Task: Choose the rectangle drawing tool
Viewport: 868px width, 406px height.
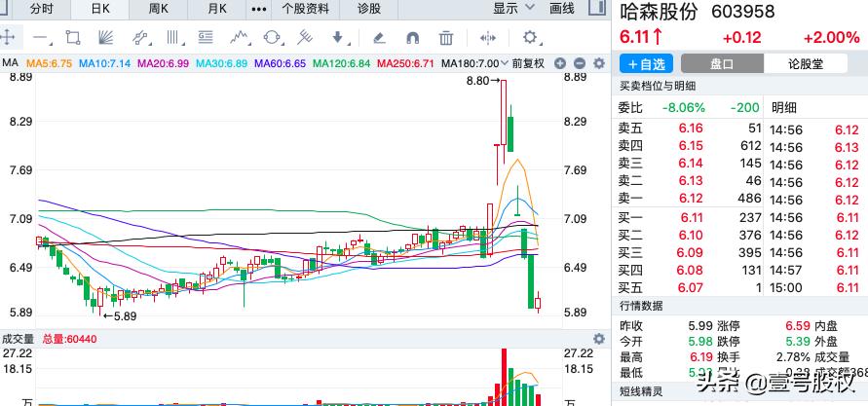Action: [72, 38]
